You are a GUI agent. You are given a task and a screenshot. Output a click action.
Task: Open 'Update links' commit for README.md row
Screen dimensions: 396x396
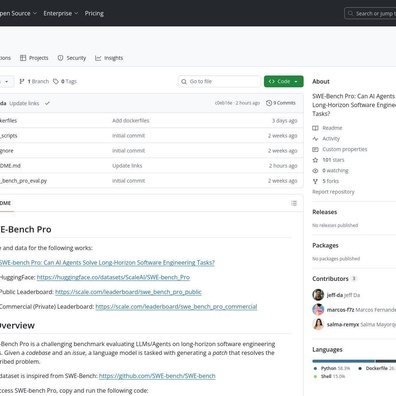[127, 166]
